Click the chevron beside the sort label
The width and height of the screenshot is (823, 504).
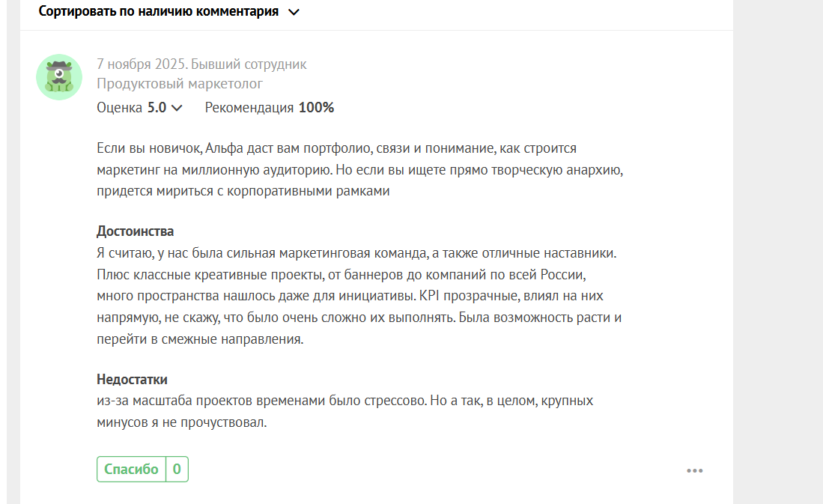(x=294, y=12)
